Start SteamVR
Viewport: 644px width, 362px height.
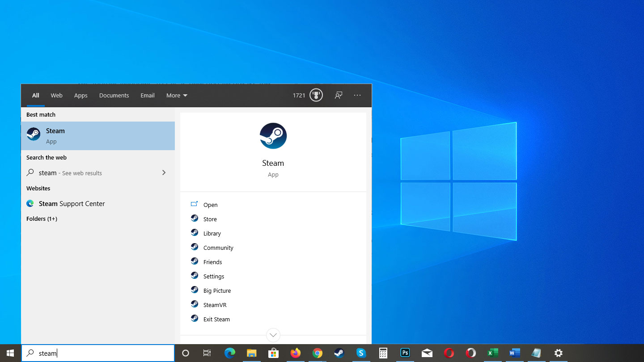(x=215, y=304)
